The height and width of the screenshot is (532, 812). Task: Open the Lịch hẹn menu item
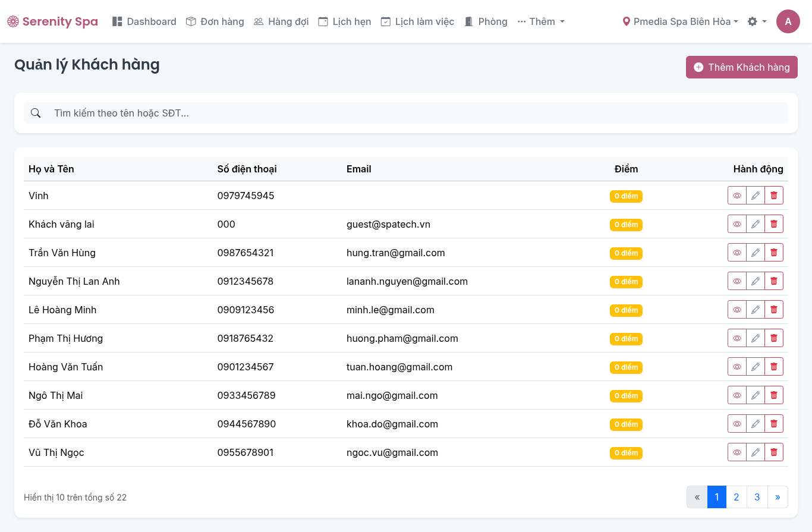(345, 21)
